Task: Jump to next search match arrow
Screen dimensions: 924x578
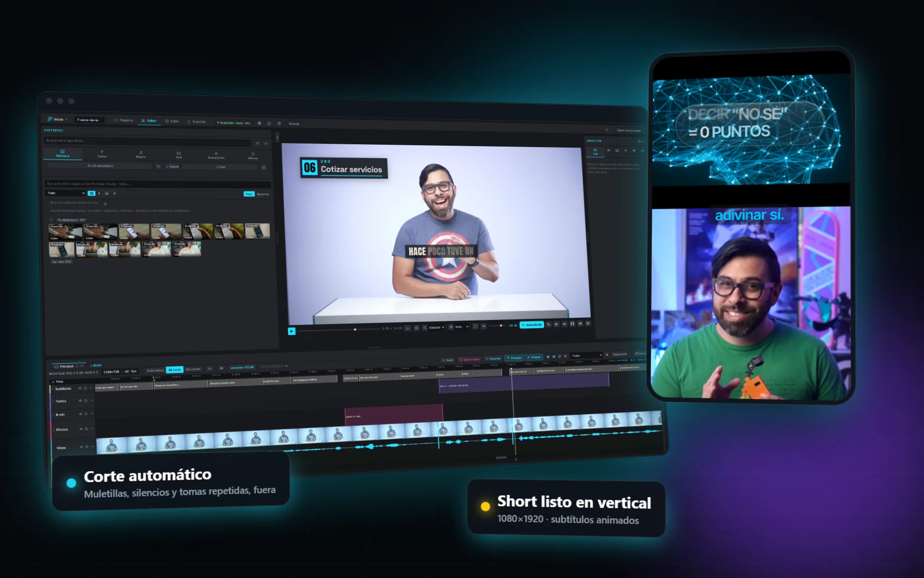Action: pyautogui.click(x=266, y=143)
